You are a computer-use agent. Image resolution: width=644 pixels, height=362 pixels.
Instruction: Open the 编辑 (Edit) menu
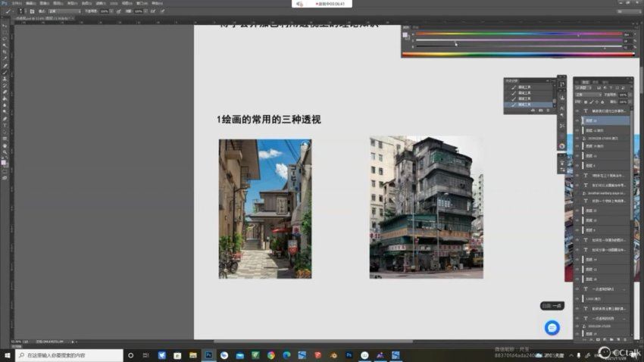pyautogui.click(x=31, y=3)
